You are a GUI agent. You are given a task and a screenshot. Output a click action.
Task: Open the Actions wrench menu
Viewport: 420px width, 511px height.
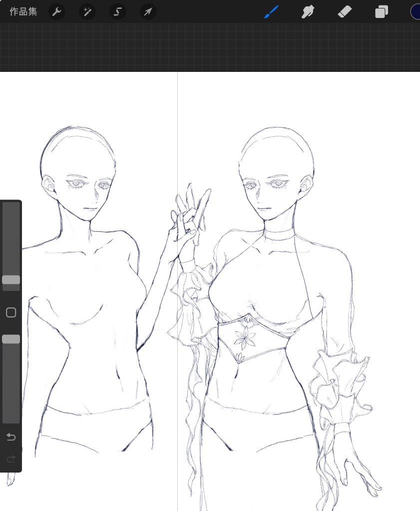(57, 12)
